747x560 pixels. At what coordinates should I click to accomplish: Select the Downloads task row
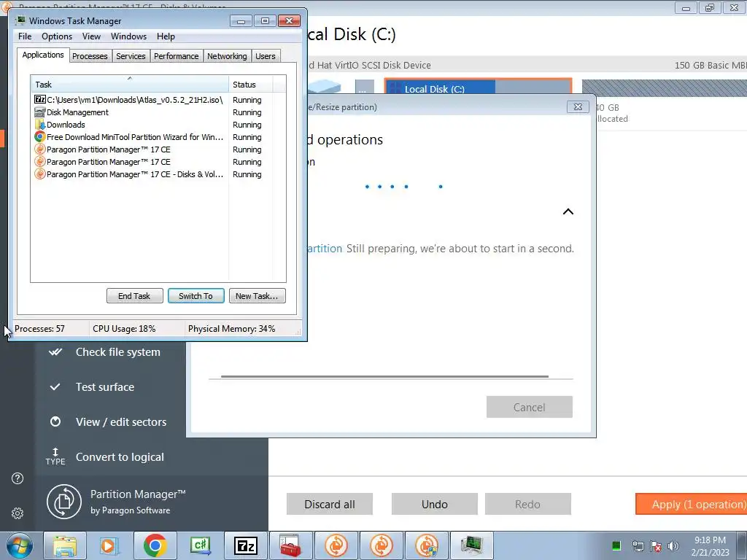(158, 124)
